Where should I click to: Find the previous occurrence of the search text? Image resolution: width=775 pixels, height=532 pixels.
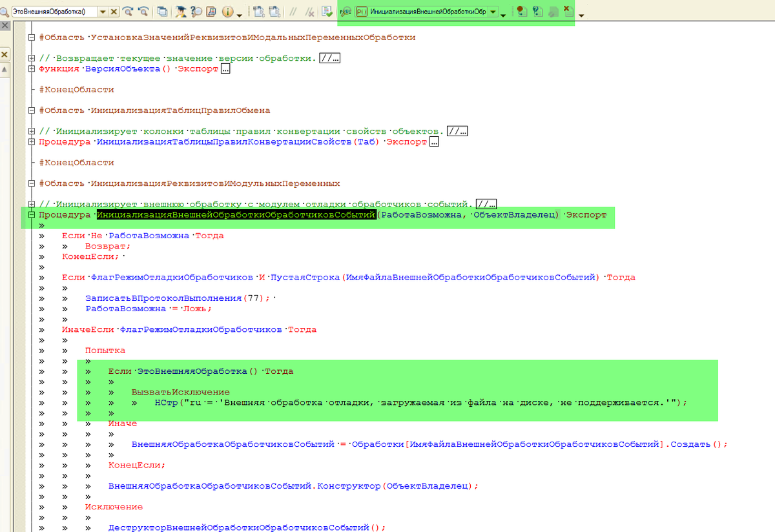tap(143, 12)
